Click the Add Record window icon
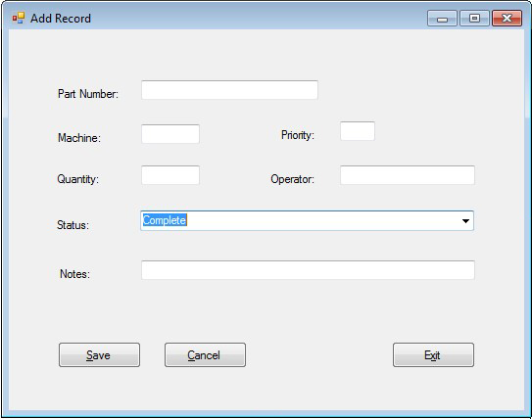The width and height of the screenshot is (532, 419). click(x=19, y=18)
